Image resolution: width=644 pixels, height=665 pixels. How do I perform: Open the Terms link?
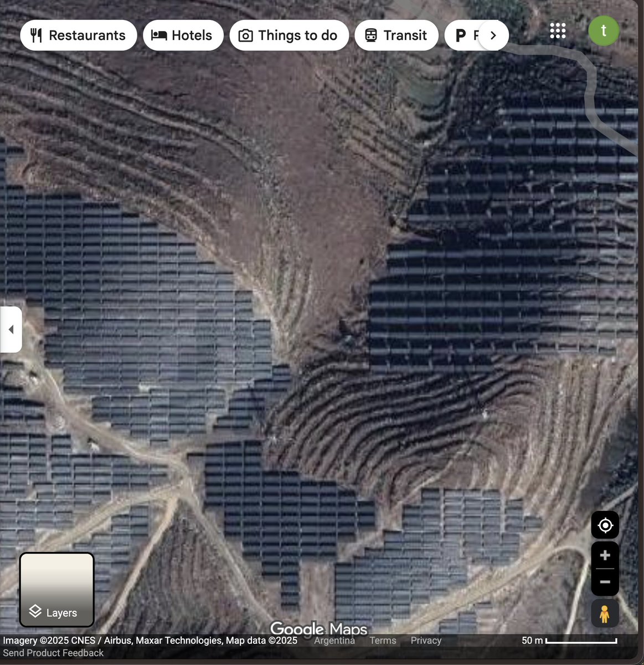point(383,641)
